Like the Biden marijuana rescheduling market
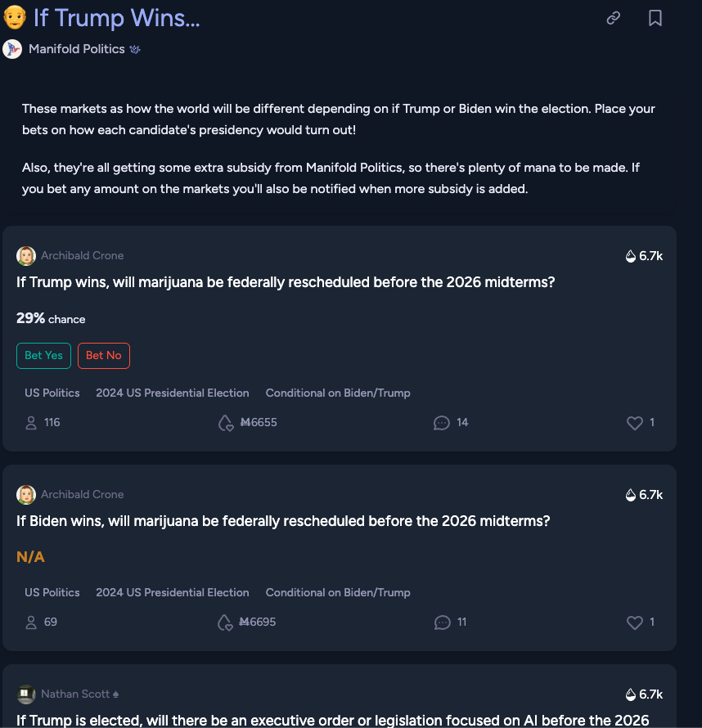This screenshot has height=728, width=702. (635, 622)
